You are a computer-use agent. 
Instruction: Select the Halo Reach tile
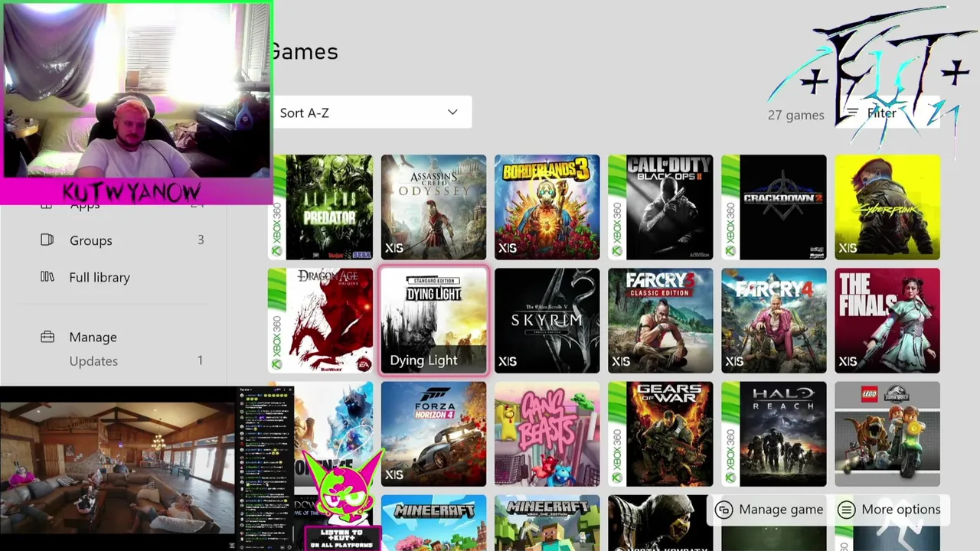[773, 434]
